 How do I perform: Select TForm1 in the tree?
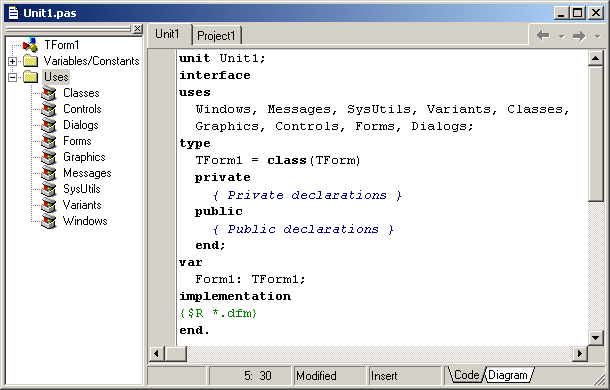tap(61, 45)
